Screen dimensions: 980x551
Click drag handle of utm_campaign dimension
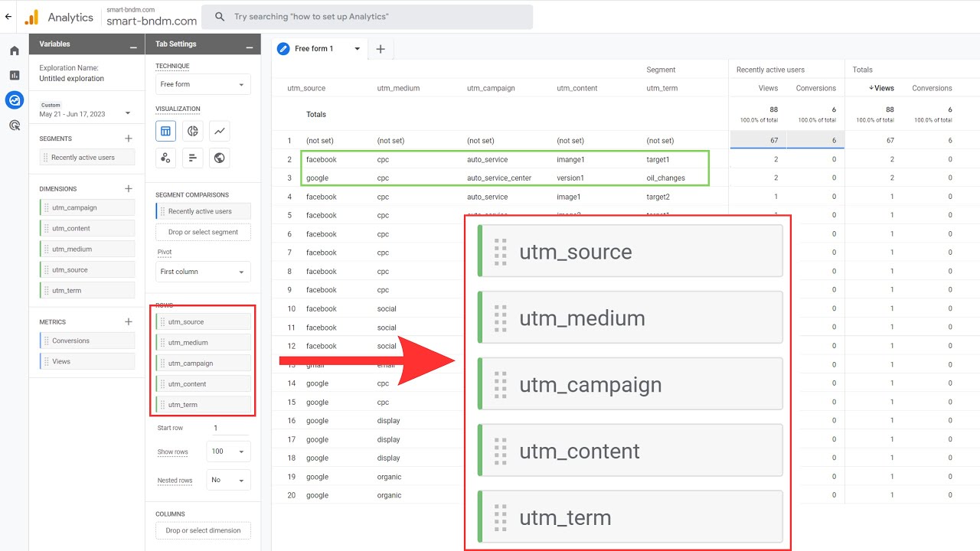(x=47, y=207)
